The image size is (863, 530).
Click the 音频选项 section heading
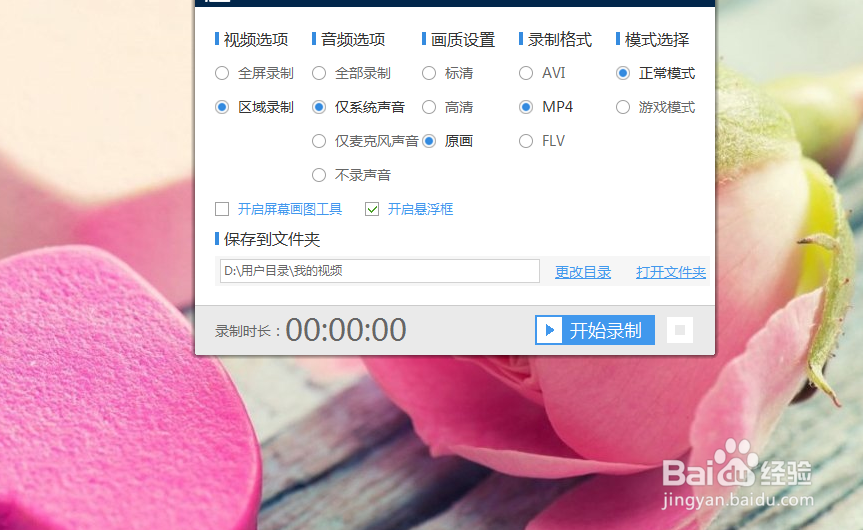pyautogui.click(x=353, y=40)
